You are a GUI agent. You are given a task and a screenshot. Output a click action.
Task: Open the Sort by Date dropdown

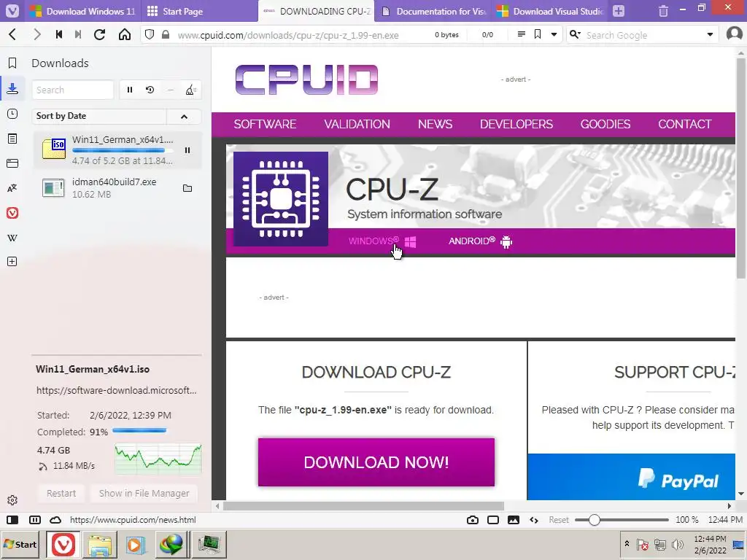[99, 116]
